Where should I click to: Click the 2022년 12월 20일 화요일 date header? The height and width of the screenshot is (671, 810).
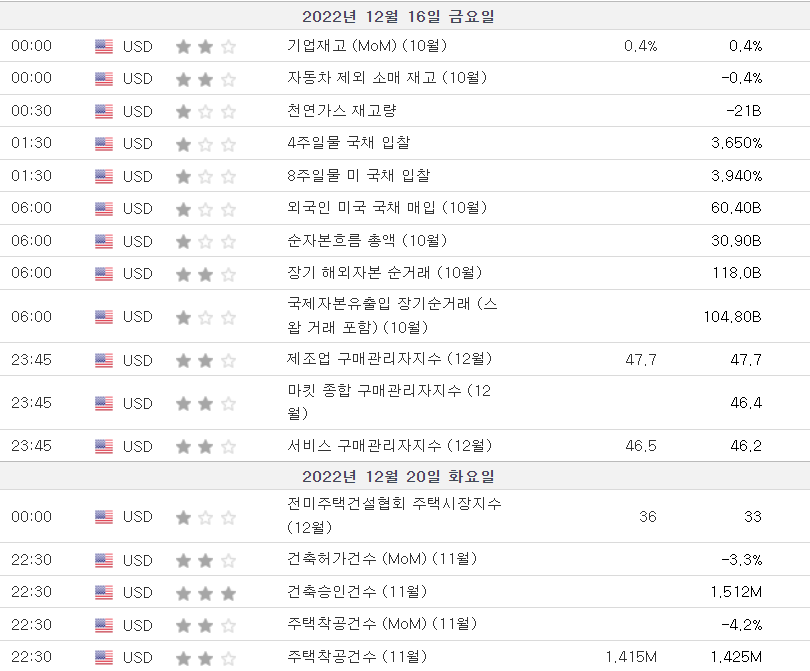(x=398, y=477)
